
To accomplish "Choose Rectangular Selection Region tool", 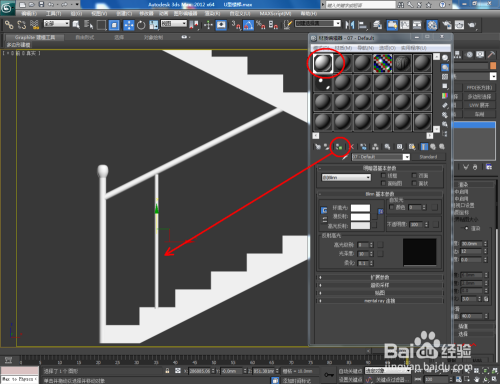I will (101, 25).
